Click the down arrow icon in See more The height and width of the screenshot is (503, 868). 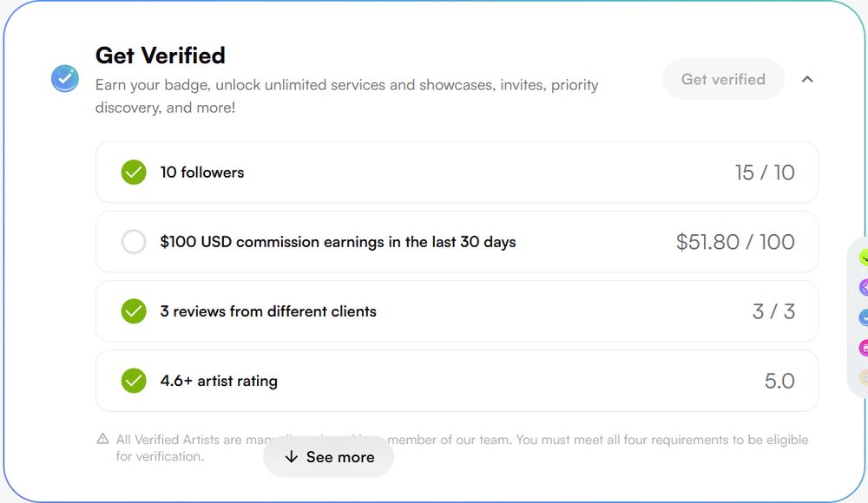tap(292, 457)
